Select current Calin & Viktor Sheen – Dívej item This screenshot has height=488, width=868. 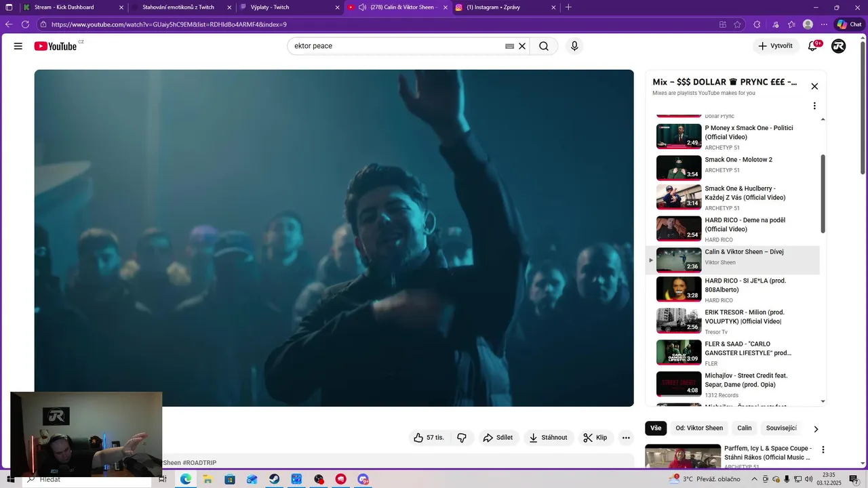coord(732,260)
